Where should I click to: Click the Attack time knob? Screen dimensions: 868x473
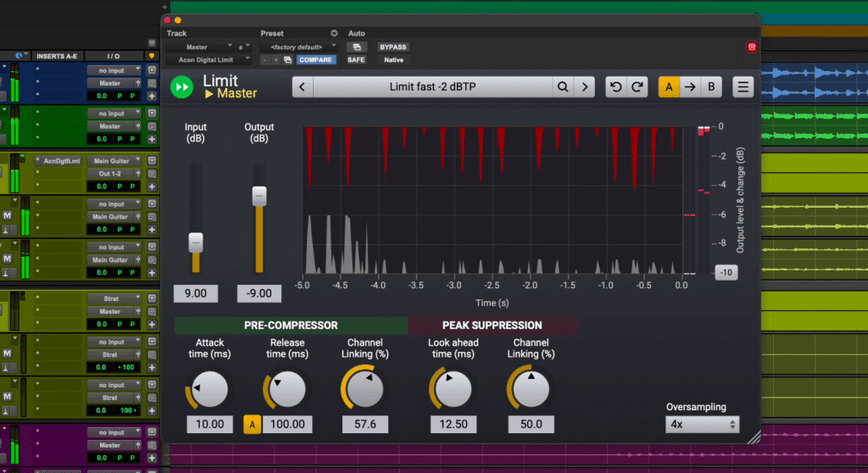(210, 389)
